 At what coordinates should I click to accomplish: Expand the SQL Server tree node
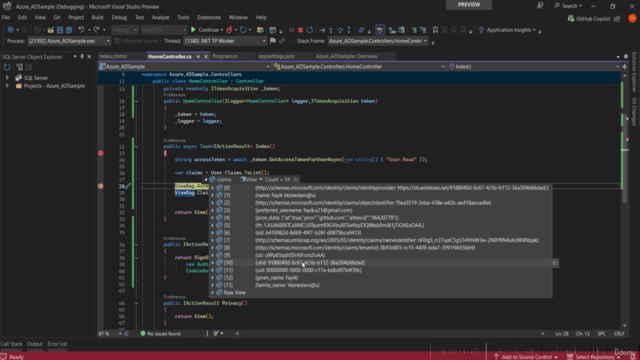7,78
